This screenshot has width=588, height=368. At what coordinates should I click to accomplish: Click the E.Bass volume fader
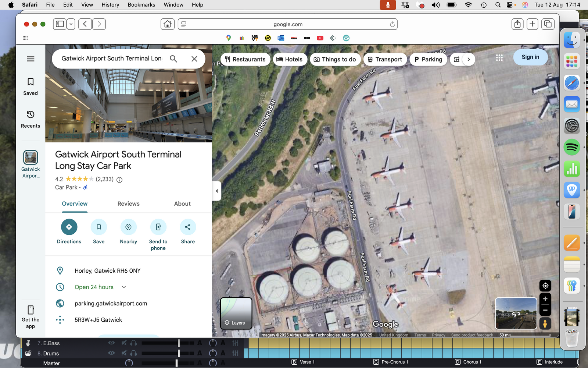tap(179, 343)
